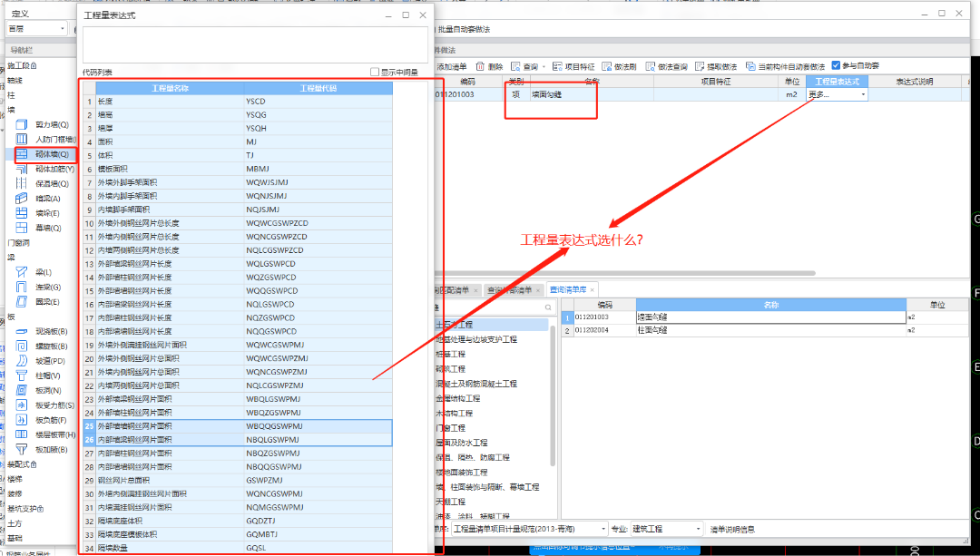Screen dimensions: 980x556
Task: Click the 工程量名称 column header
Action: tap(170, 89)
